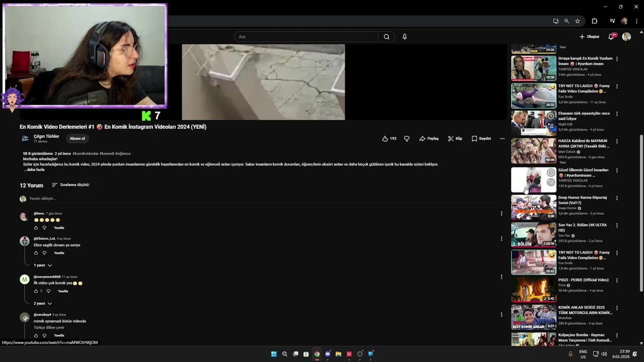This screenshot has width=644, height=362.
Task: Click the zoom magnifier icon in address bar
Action: pos(567,21)
